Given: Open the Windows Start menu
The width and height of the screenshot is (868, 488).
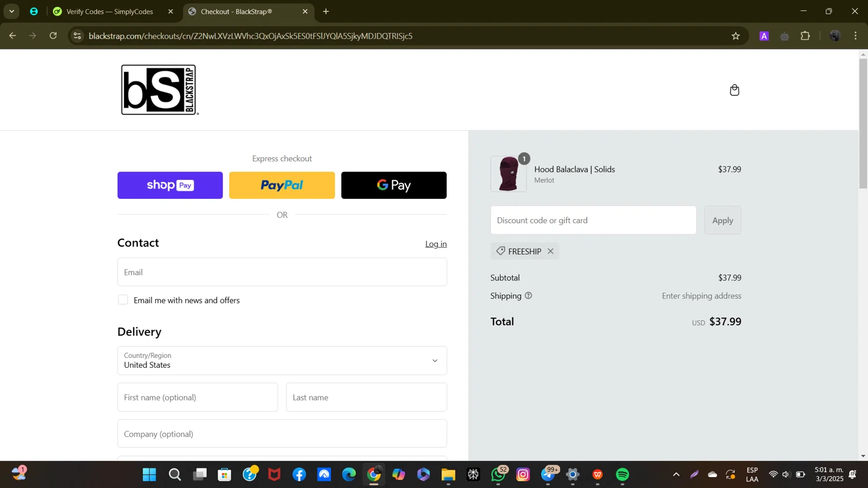Looking at the screenshot, I should click(x=149, y=475).
